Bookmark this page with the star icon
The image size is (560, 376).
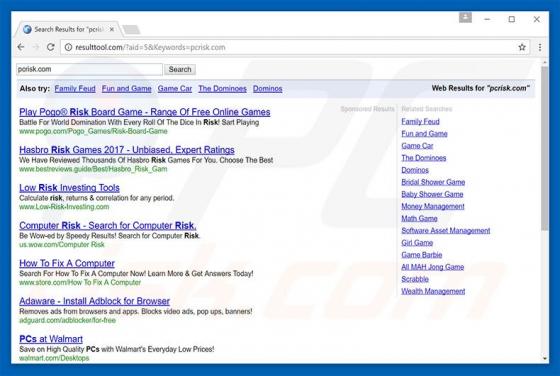(x=522, y=47)
